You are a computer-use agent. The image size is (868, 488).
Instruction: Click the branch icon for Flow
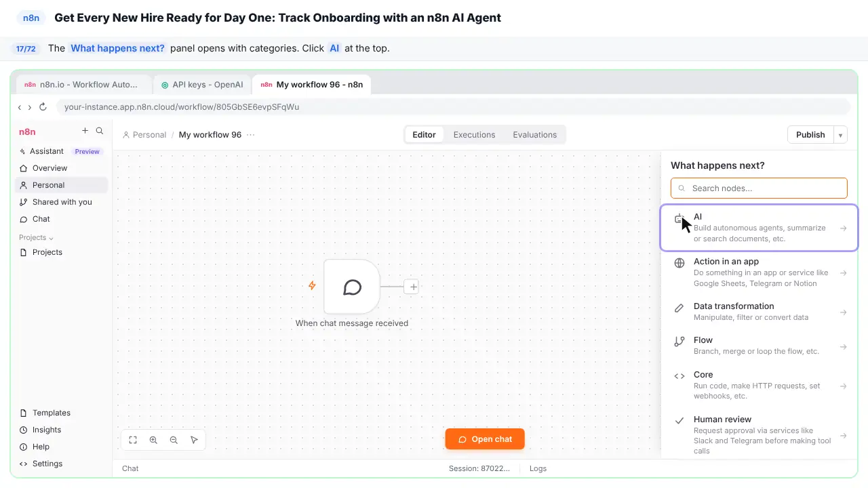coord(679,342)
